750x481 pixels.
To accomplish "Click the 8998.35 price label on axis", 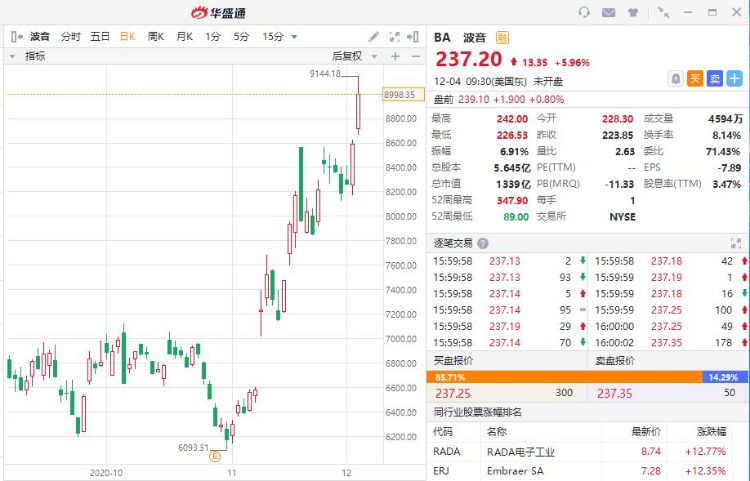I will pos(403,95).
